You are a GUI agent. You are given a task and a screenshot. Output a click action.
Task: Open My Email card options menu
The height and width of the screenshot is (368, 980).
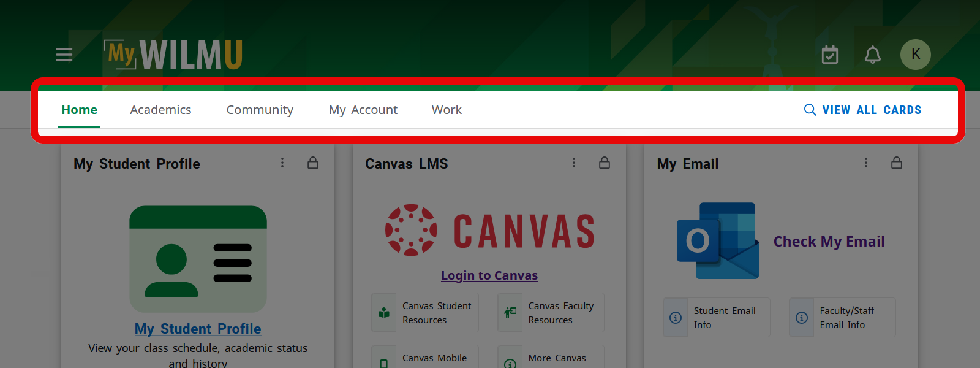coord(866,163)
